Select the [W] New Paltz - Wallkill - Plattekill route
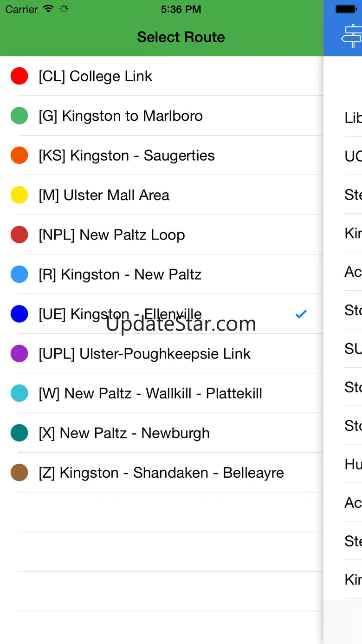The image size is (362, 644). tap(150, 393)
